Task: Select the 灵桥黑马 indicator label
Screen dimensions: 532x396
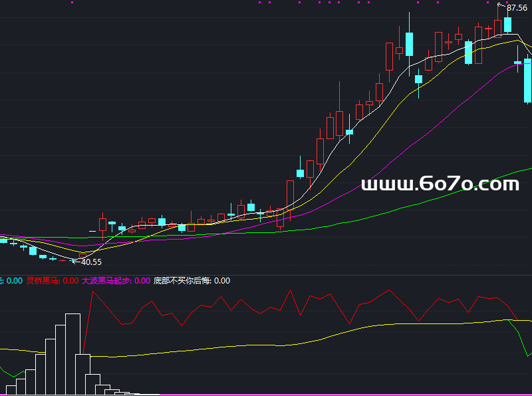Action: tap(43, 281)
